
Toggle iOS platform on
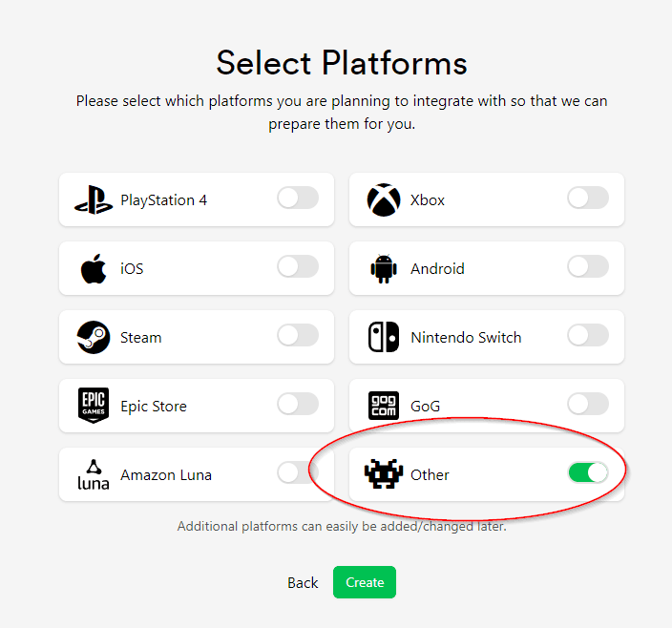(297, 267)
